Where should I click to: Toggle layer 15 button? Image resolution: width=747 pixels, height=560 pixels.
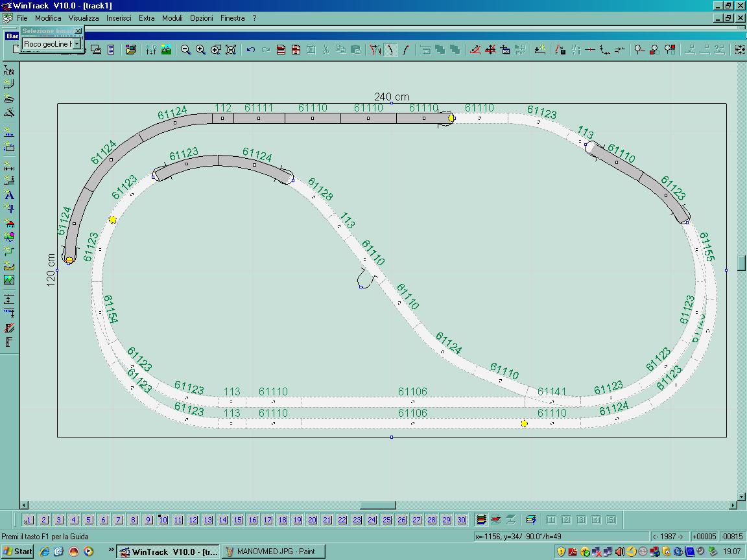[238, 520]
